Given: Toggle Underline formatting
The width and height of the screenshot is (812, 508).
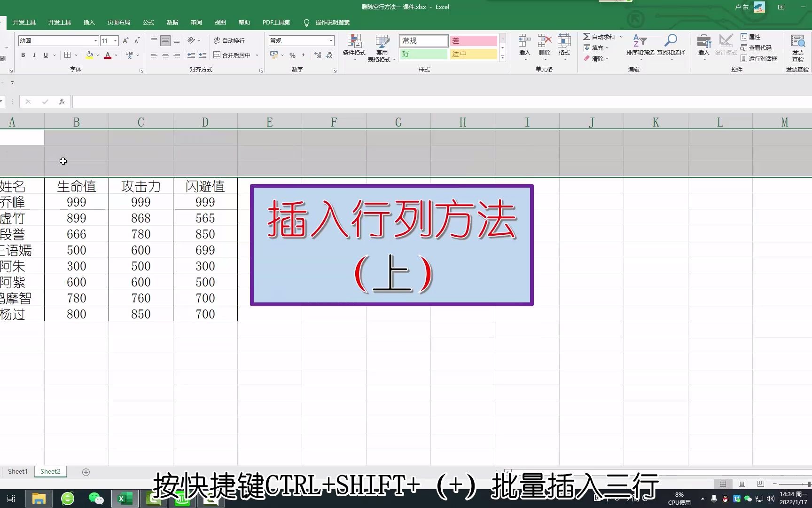Looking at the screenshot, I should pos(45,55).
